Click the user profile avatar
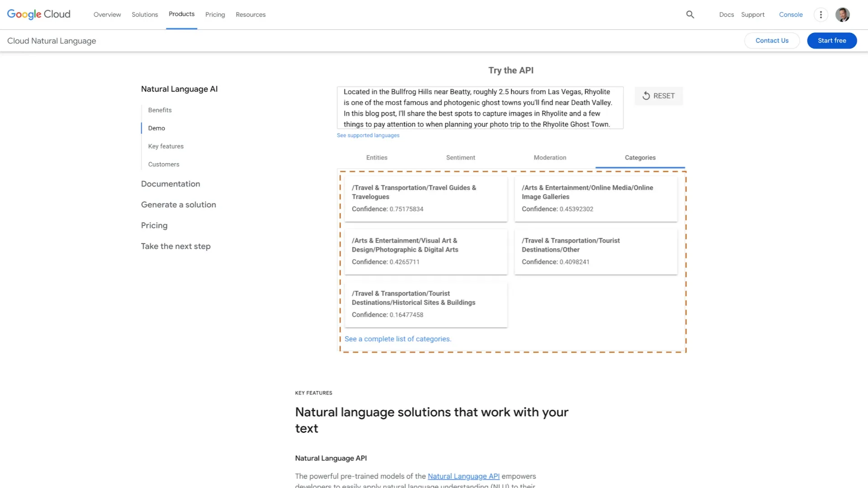Image resolution: width=868 pixels, height=488 pixels. coord(842,14)
